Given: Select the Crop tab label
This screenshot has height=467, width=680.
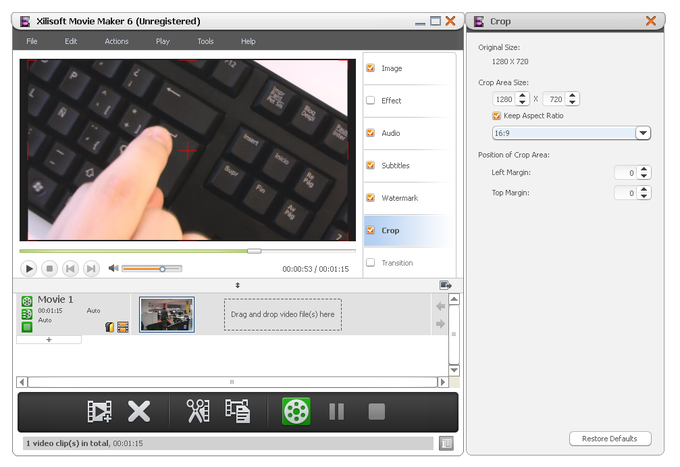Looking at the screenshot, I should click(390, 230).
